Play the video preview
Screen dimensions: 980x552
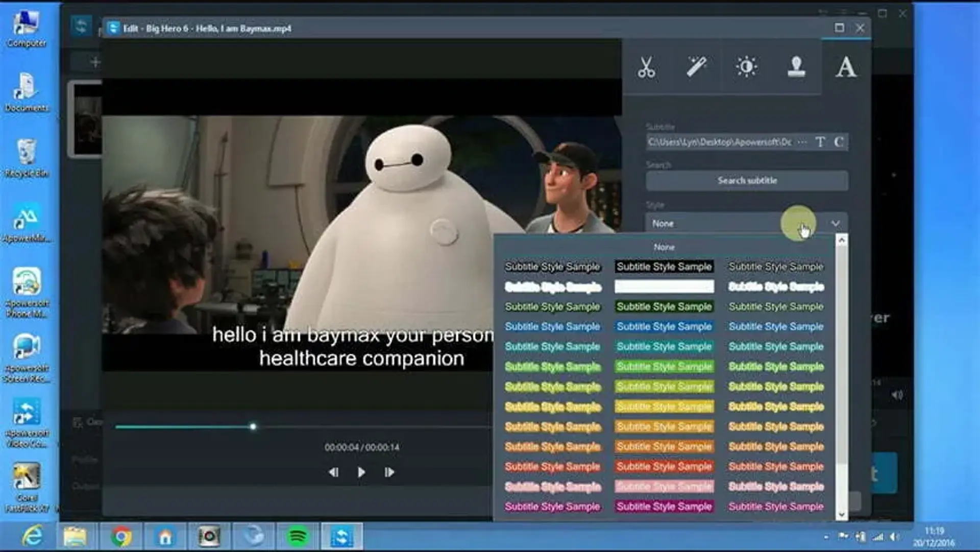[x=361, y=472]
